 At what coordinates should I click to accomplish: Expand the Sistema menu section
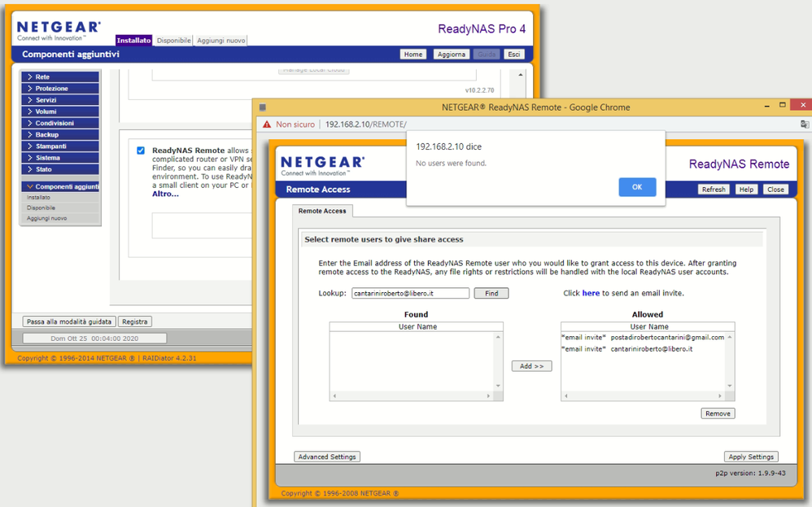(x=60, y=158)
